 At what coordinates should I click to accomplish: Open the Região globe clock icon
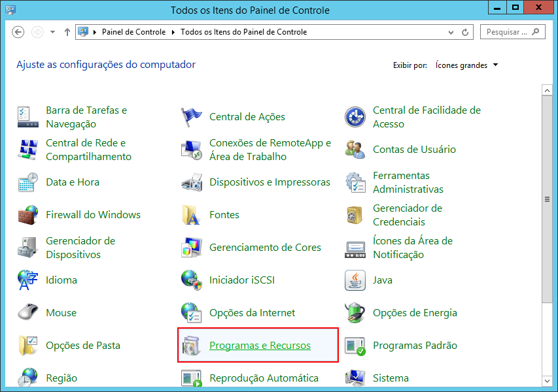[27, 378]
